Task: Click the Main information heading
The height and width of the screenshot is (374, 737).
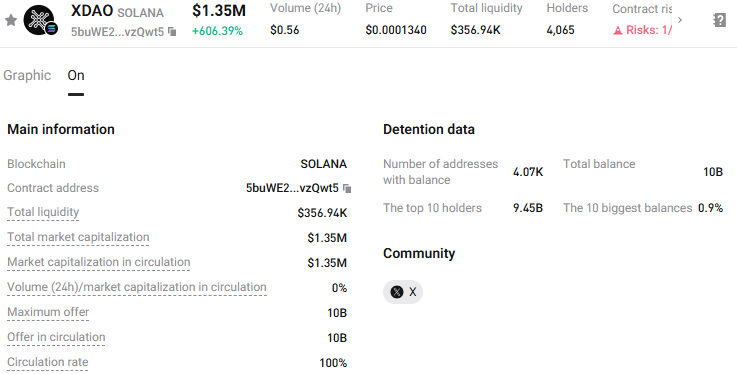Action: click(x=61, y=129)
